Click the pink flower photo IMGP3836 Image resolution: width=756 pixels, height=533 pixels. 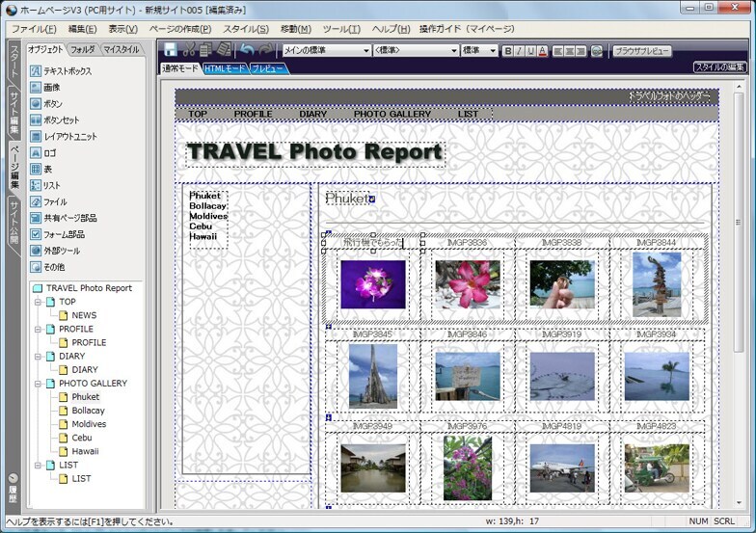click(x=468, y=283)
